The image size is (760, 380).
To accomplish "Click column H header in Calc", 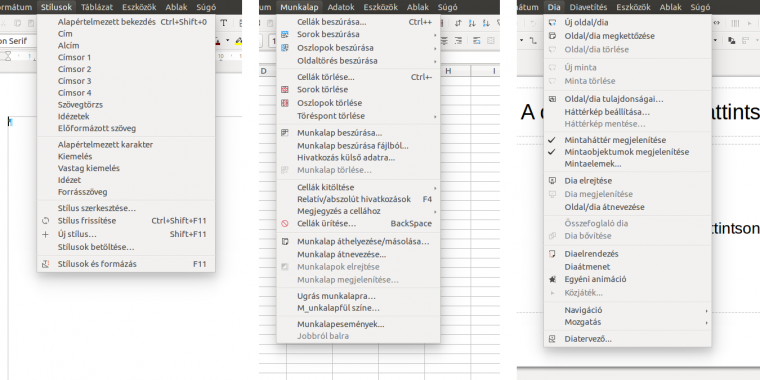I will coord(448,71).
